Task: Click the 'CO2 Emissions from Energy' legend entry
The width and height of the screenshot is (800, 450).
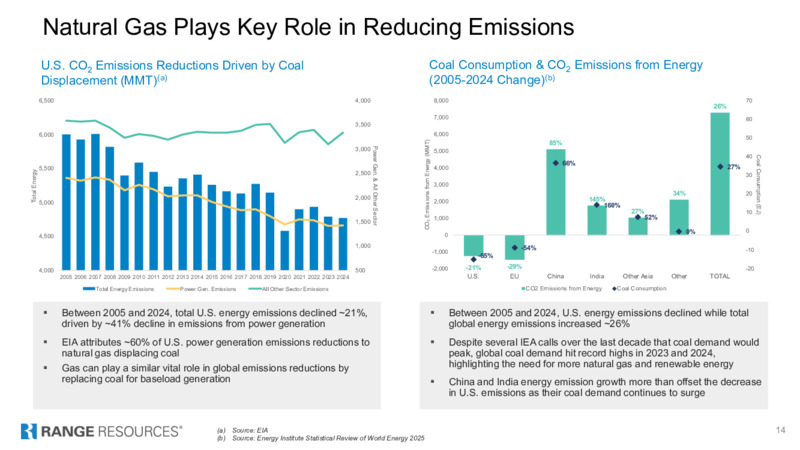Action: [x=561, y=288]
